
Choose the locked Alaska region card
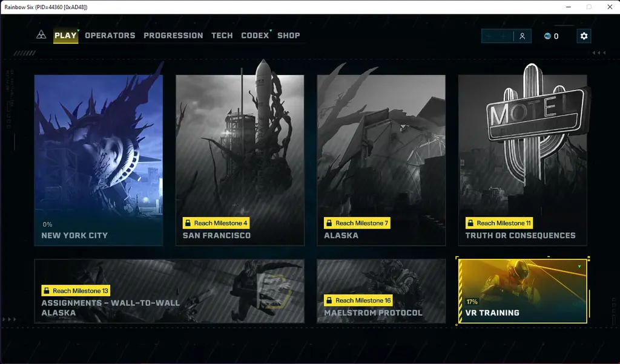pos(381,160)
